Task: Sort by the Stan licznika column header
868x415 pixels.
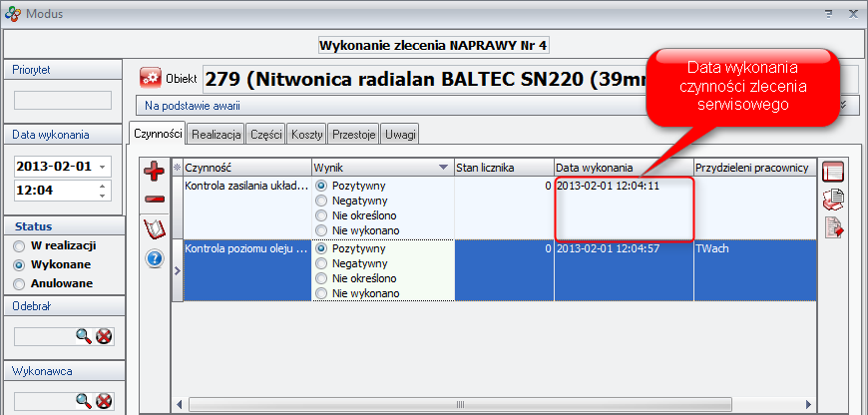Action: (504, 168)
